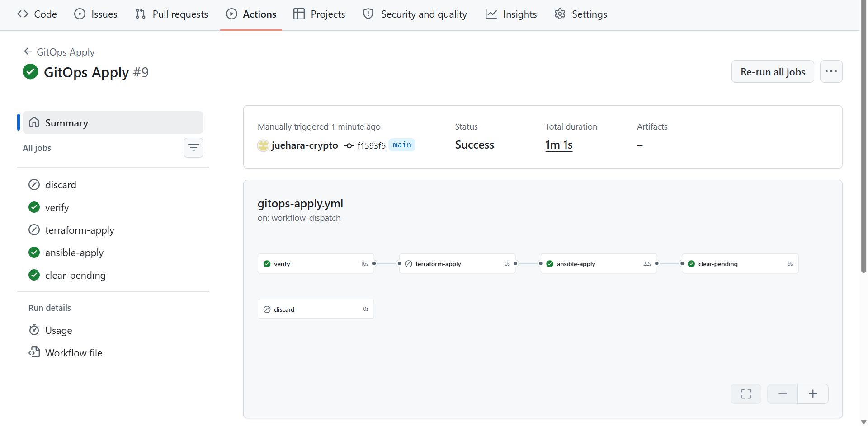This screenshot has width=868, height=426.
Task: Open clear-pending job in sidebar
Action: tap(113, 275)
